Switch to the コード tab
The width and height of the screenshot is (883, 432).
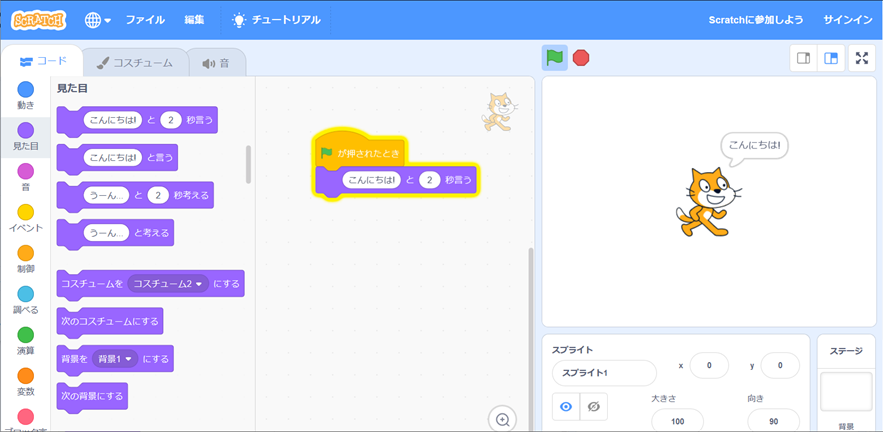pyautogui.click(x=43, y=61)
